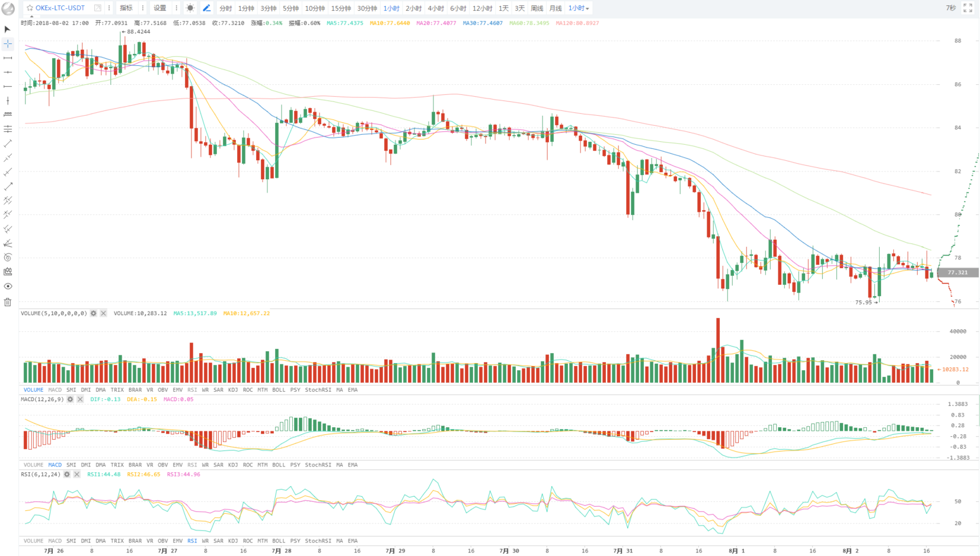Pick the horizontal line with center tick tool

tap(8, 72)
